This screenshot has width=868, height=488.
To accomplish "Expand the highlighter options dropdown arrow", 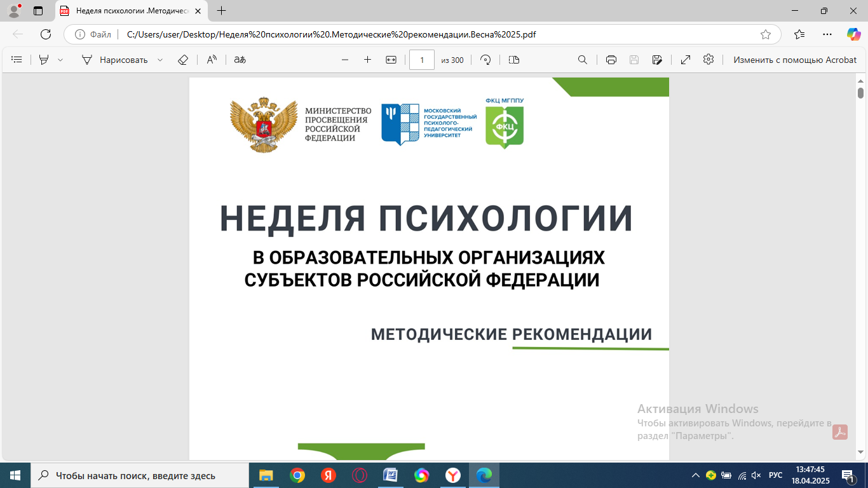I will (60, 60).
